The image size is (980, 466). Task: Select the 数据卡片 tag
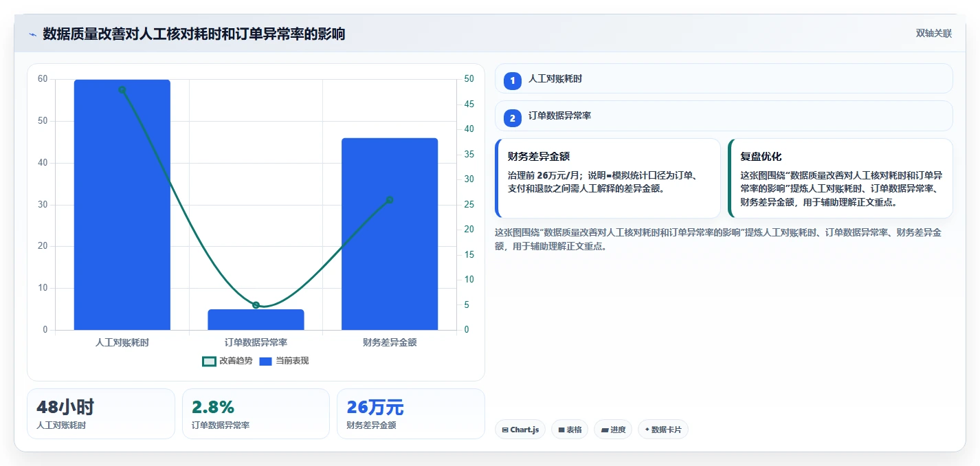tap(663, 430)
